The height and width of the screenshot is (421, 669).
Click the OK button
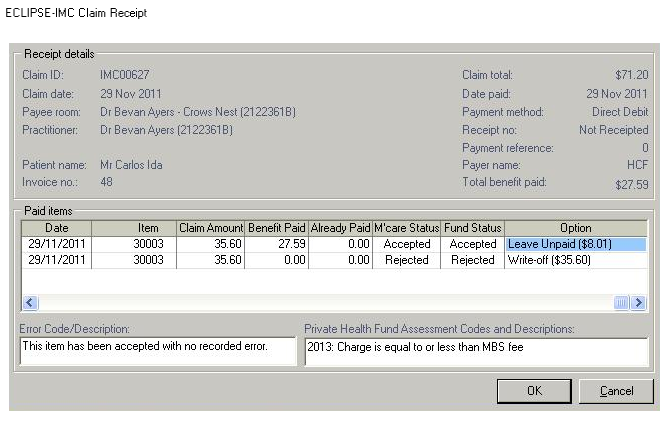tap(534, 390)
